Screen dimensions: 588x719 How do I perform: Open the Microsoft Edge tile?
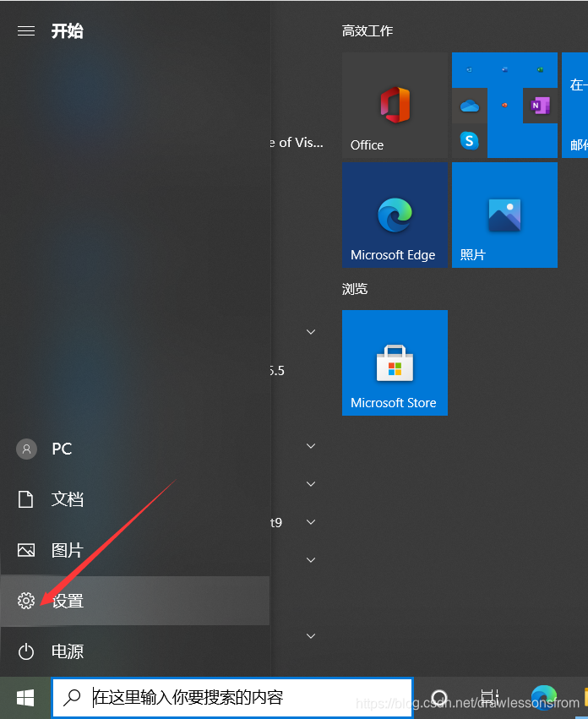click(395, 215)
